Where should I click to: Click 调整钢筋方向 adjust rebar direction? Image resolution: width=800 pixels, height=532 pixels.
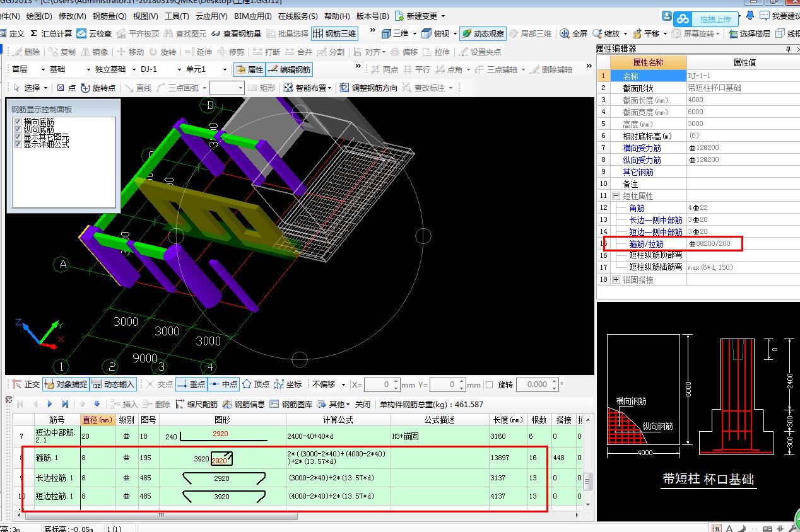point(368,88)
